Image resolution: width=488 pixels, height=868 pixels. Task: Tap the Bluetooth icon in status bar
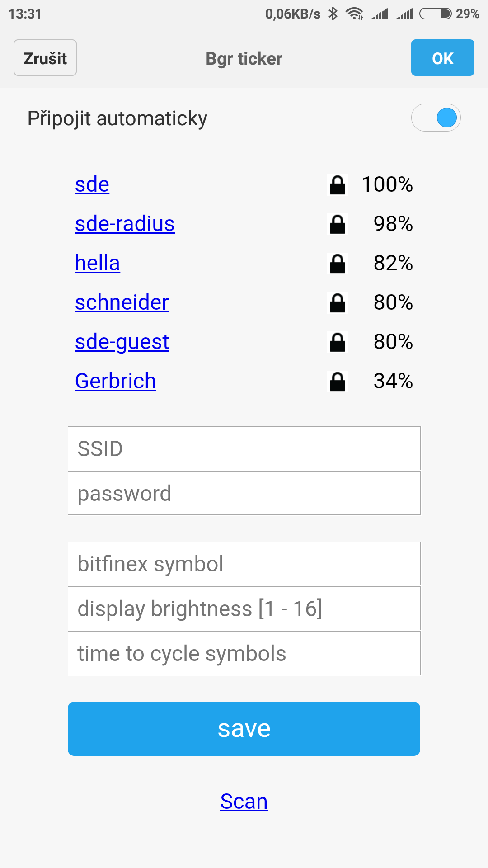pos(333,14)
